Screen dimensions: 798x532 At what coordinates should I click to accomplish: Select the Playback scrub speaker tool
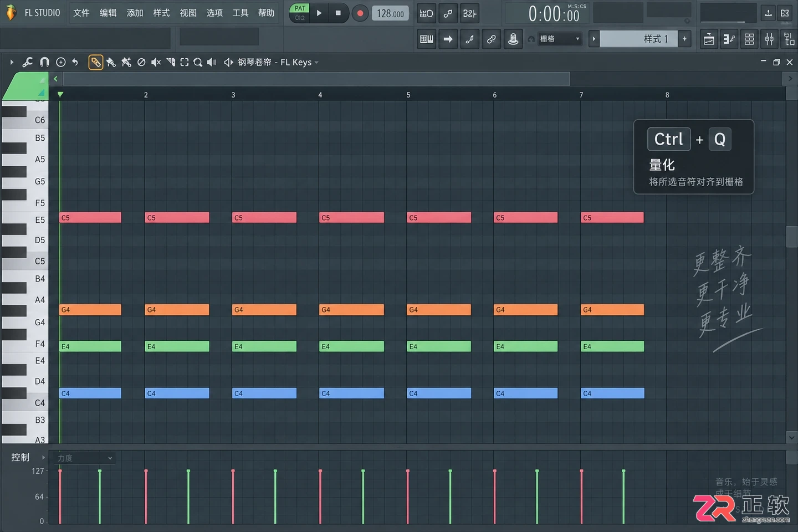pos(212,62)
